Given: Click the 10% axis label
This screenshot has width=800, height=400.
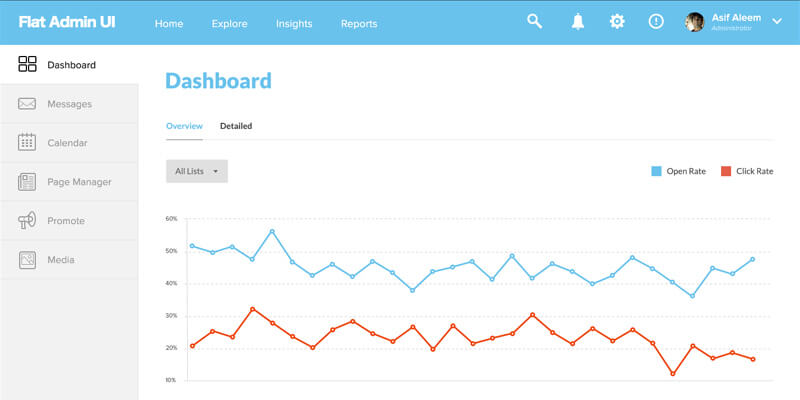Looking at the screenshot, I should pyautogui.click(x=171, y=380).
